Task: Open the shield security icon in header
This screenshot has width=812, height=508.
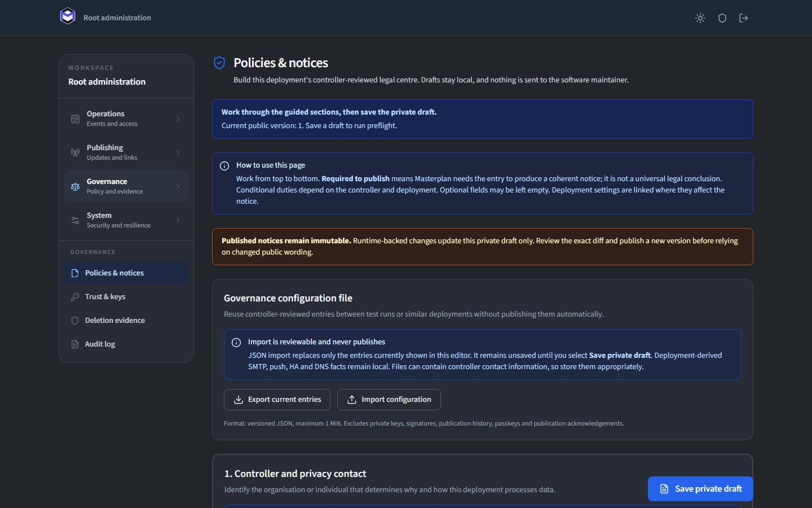Action: point(722,18)
